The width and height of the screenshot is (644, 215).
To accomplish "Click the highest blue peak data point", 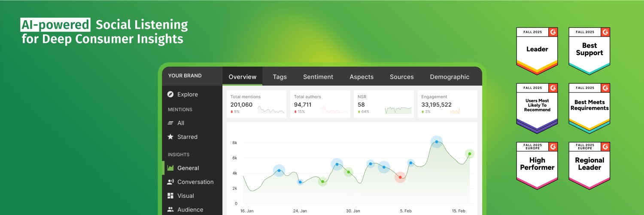I will [x=437, y=141].
